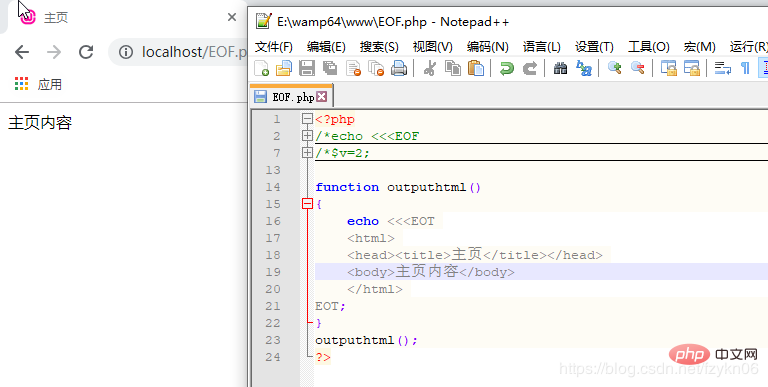Viewport: 768px width, 387px height.
Task: Click the Notepad++ title bar app icon
Action: (264, 22)
